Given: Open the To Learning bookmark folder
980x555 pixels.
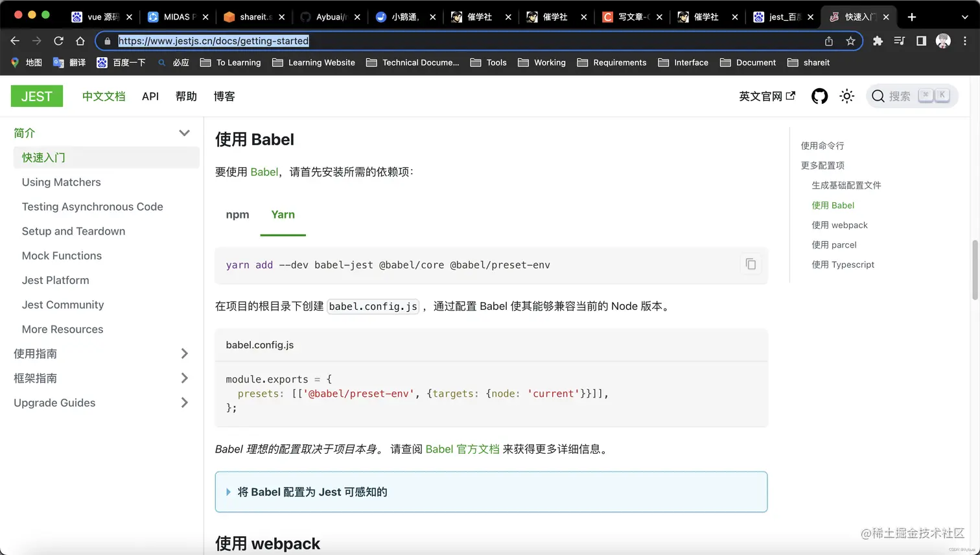Looking at the screenshot, I should point(230,62).
